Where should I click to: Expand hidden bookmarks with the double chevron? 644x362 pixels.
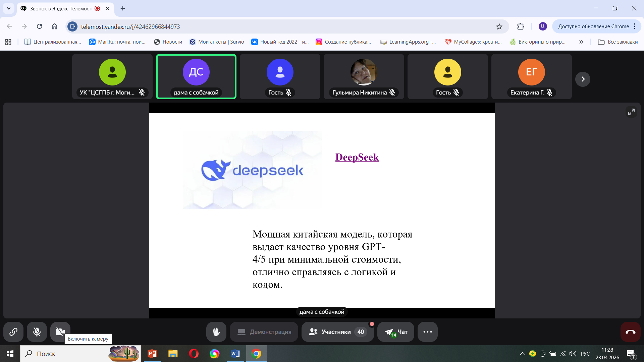pos(581,42)
